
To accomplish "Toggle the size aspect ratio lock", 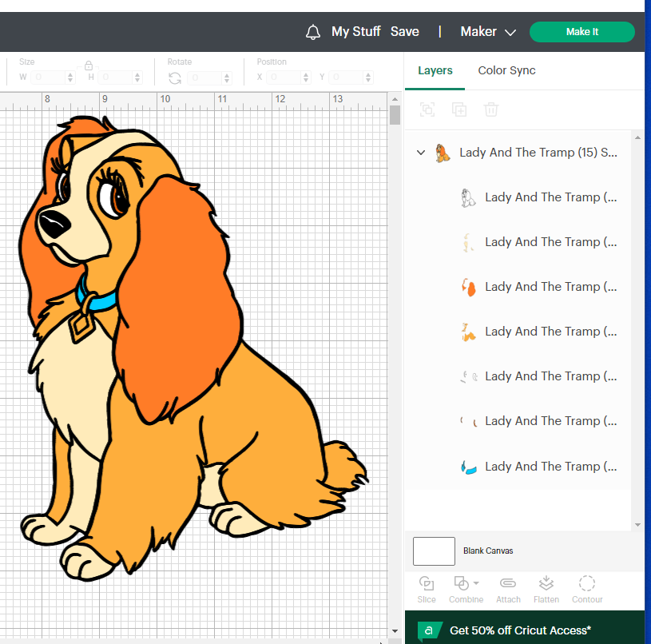I will click(89, 66).
